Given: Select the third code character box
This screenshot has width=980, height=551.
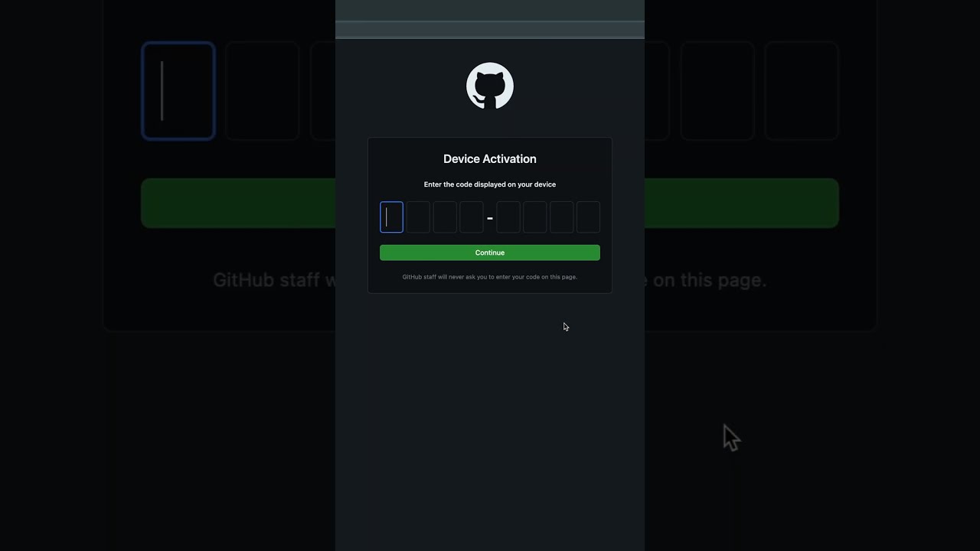Looking at the screenshot, I should tap(445, 217).
